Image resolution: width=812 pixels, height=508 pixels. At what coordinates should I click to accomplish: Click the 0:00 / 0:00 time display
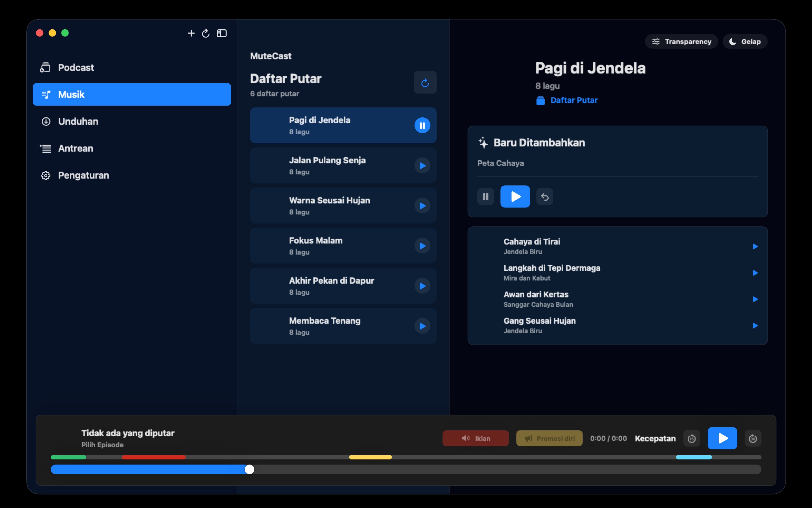[x=608, y=439]
